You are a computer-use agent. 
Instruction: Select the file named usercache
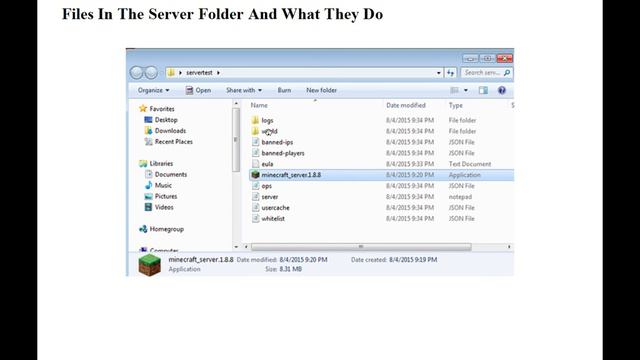click(276, 207)
